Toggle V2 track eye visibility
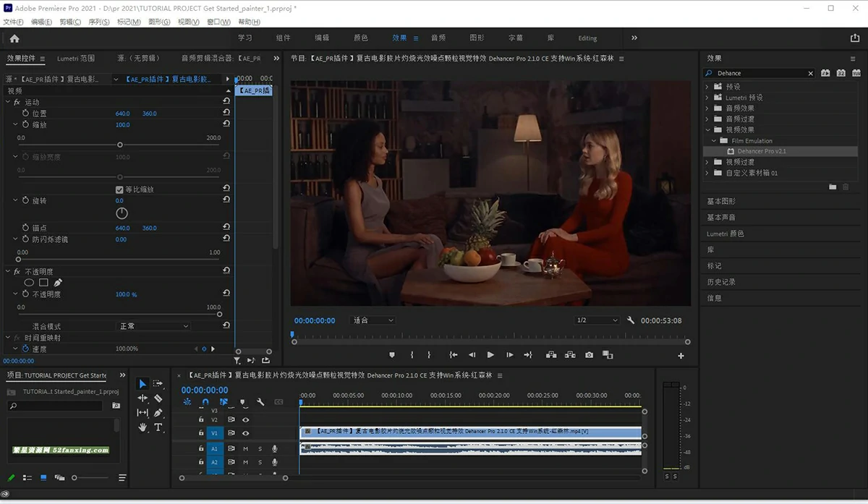 click(246, 419)
